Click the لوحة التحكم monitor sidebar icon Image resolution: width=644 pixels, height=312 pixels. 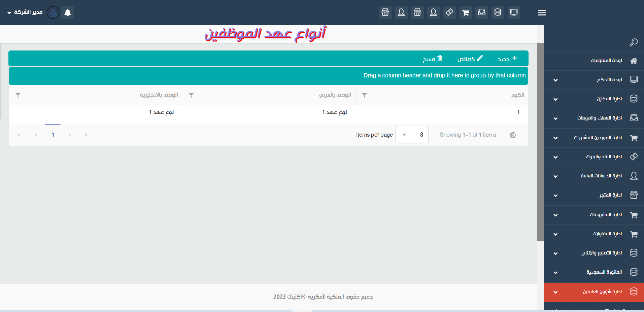634,80
